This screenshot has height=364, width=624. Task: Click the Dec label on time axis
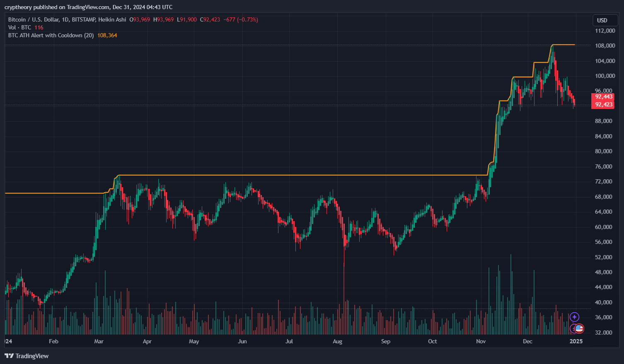(527, 341)
